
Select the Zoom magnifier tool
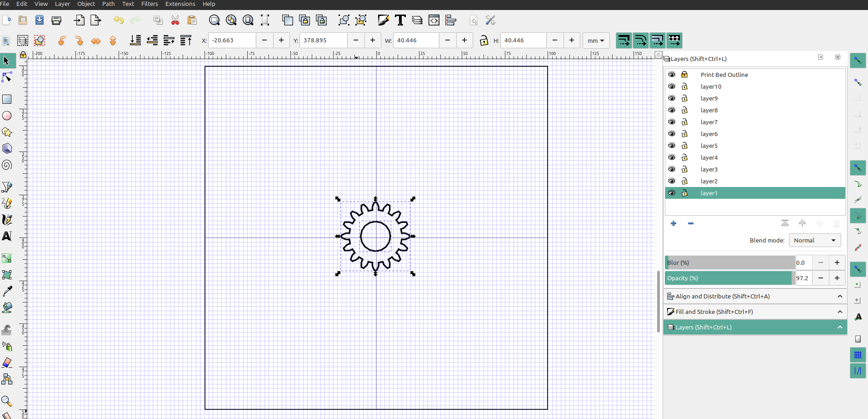7,401
